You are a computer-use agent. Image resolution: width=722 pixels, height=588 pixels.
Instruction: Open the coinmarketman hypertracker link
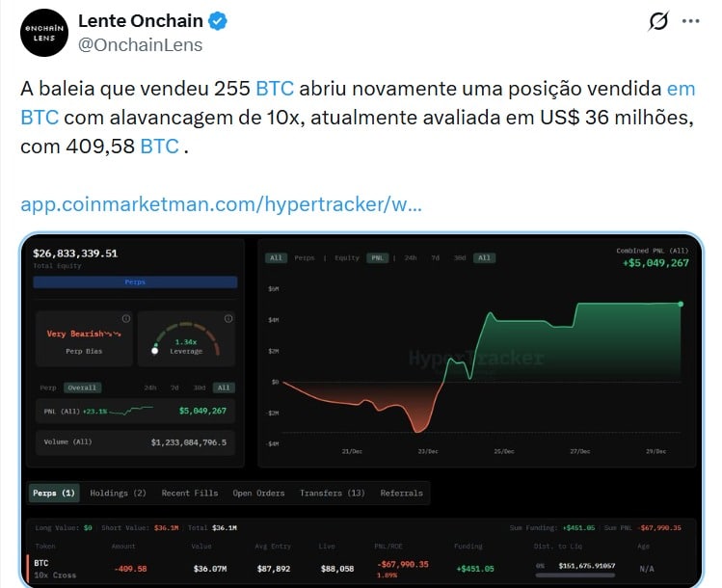pyautogui.click(x=221, y=204)
